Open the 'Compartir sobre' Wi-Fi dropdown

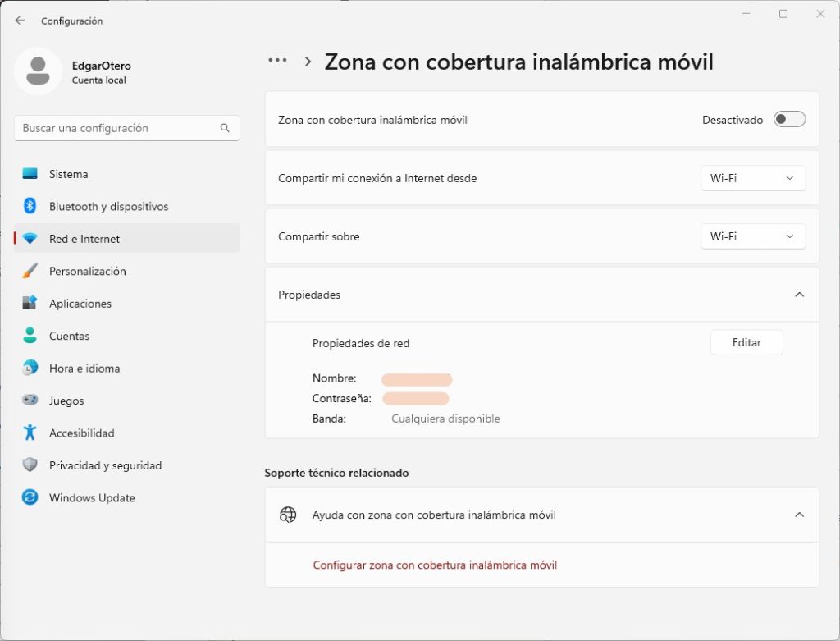pos(753,236)
